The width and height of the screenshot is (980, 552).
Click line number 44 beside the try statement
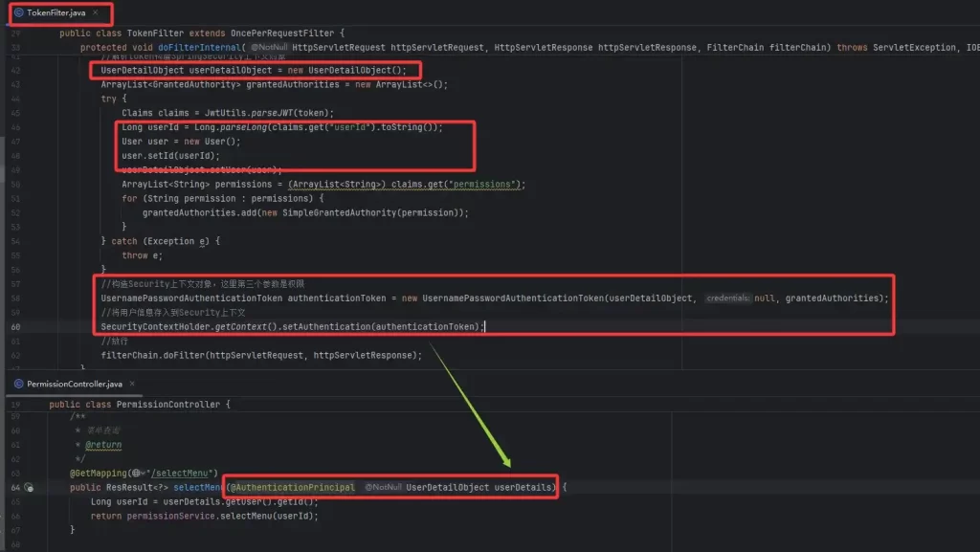(x=15, y=99)
